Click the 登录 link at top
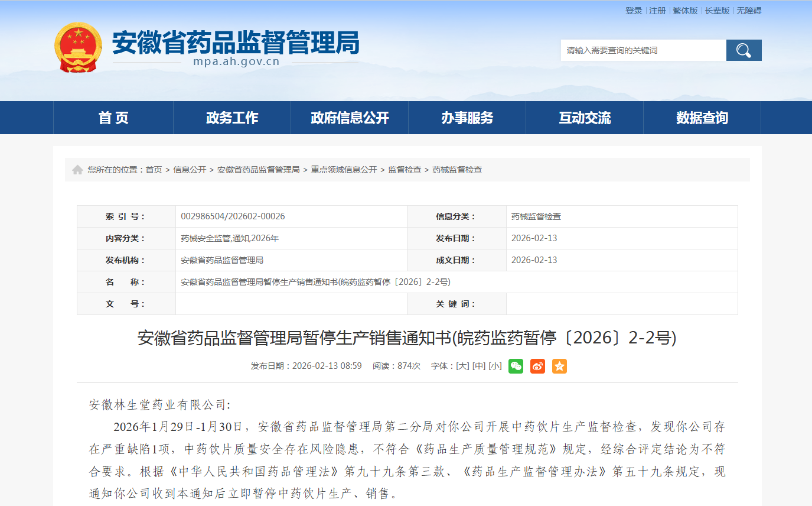 (634, 11)
